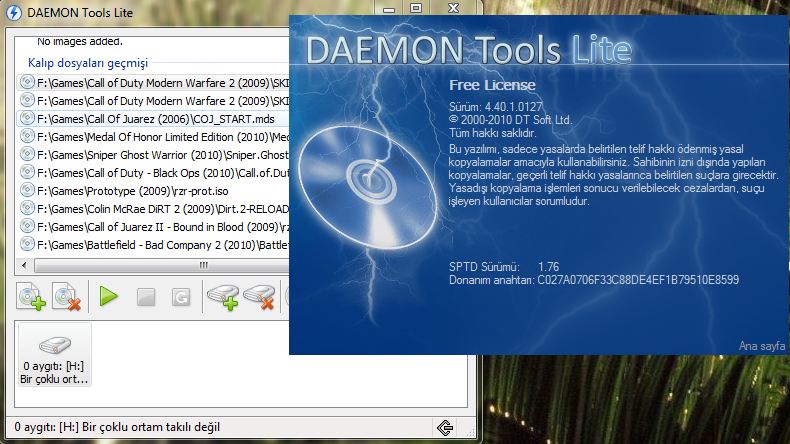790x444 pixels.
Task: Select Sniper Ghost Warrior (2010) entry
Action: tap(154, 155)
